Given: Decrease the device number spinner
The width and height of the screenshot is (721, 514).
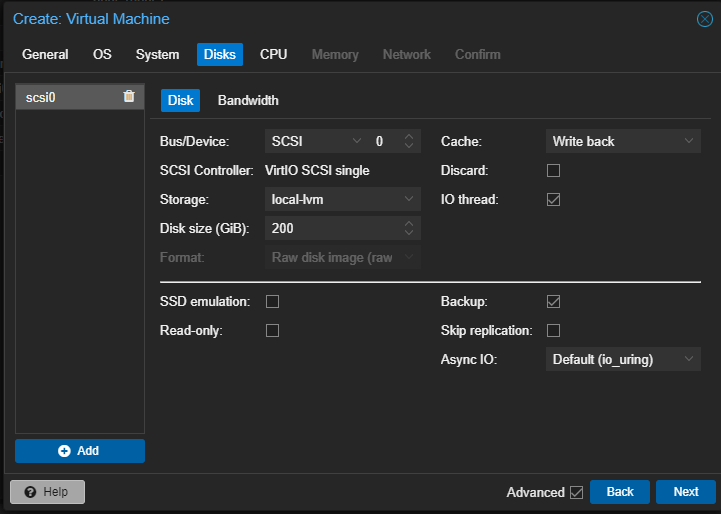Looking at the screenshot, I should pyautogui.click(x=409, y=145).
